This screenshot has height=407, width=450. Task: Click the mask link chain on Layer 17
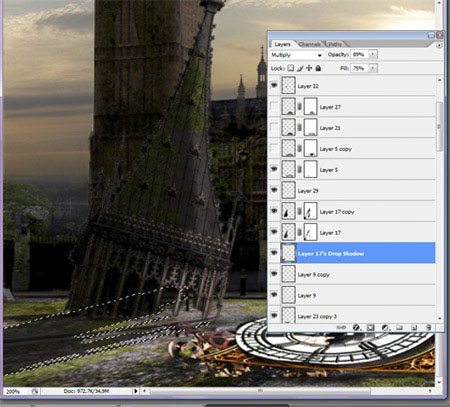[x=299, y=232]
